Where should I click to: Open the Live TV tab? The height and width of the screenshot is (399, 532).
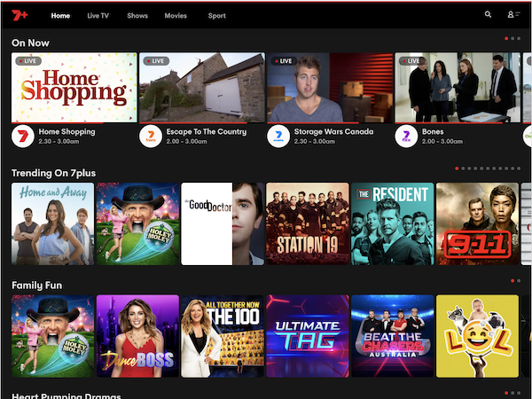[98, 16]
